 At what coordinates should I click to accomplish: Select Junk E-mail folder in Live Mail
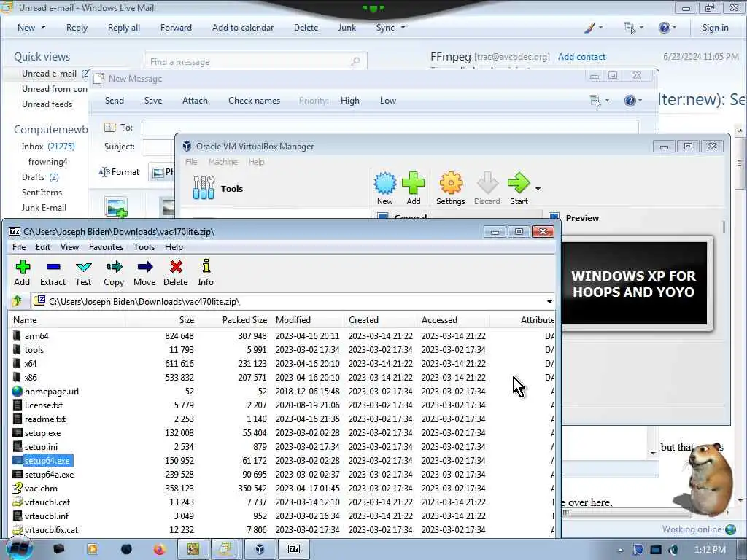click(x=44, y=208)
